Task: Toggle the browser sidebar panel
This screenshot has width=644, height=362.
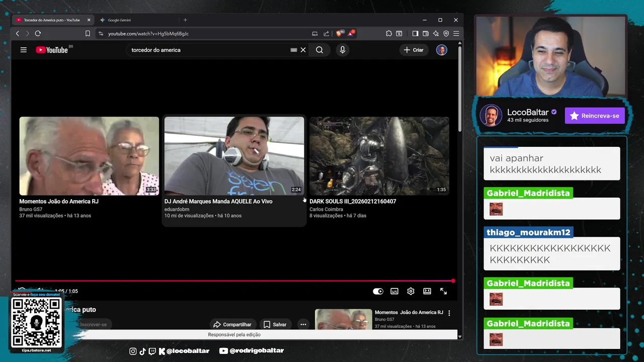Action: point(415,34)
